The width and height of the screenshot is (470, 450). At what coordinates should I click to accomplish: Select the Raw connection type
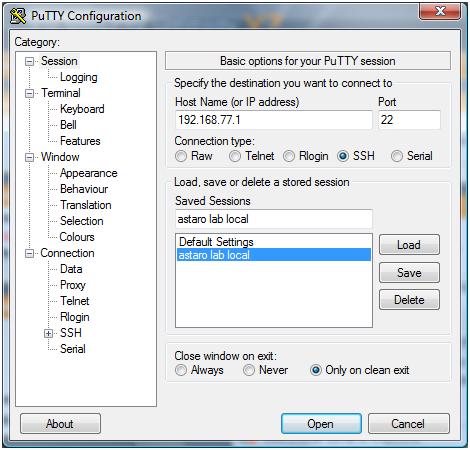click(x=181, y=156)
